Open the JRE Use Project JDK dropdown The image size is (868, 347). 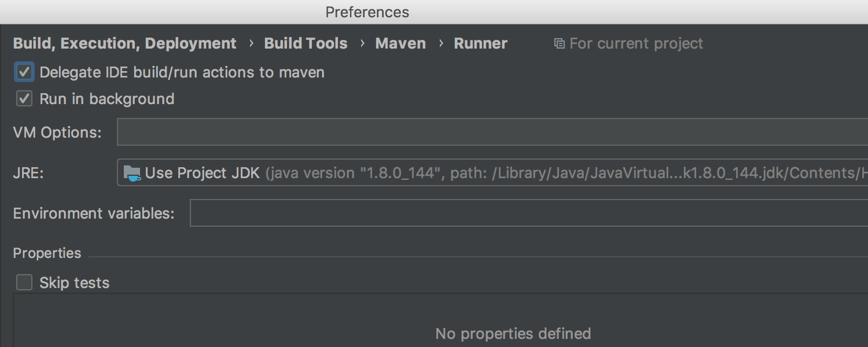(492, 173)
